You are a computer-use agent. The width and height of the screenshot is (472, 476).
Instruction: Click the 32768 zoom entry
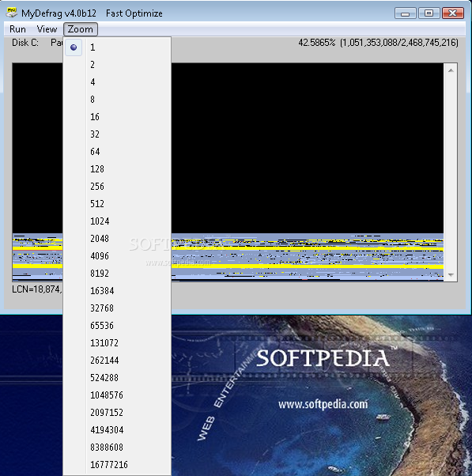tap(117, 308)
